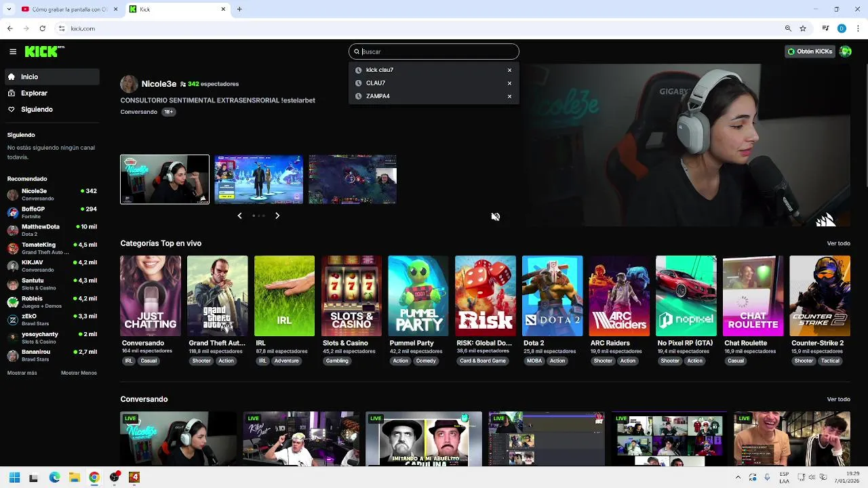Open Grand Theft Auto category card
The image size is (868, 488).
(x=218, y=296)
